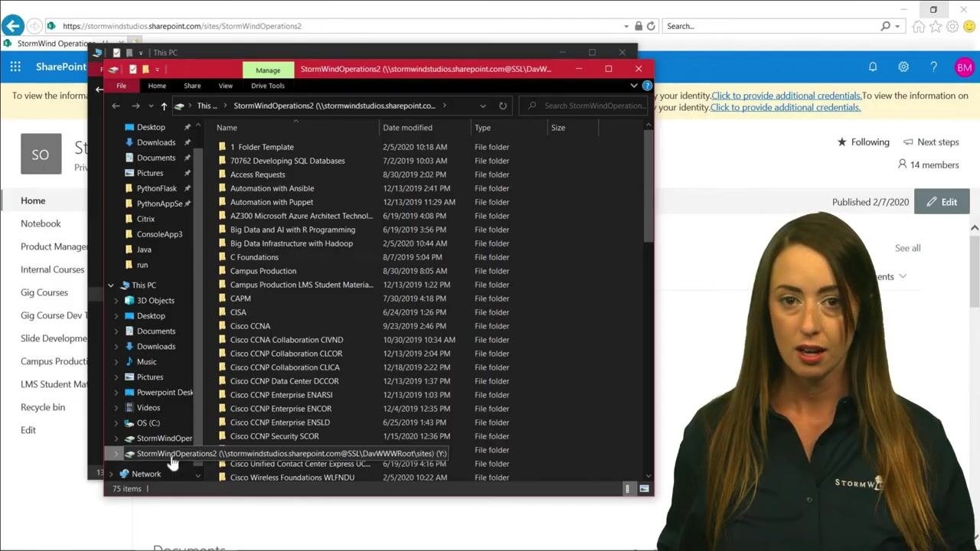
Task: Open the SharePoint help question mark
Action: point(933,67)
